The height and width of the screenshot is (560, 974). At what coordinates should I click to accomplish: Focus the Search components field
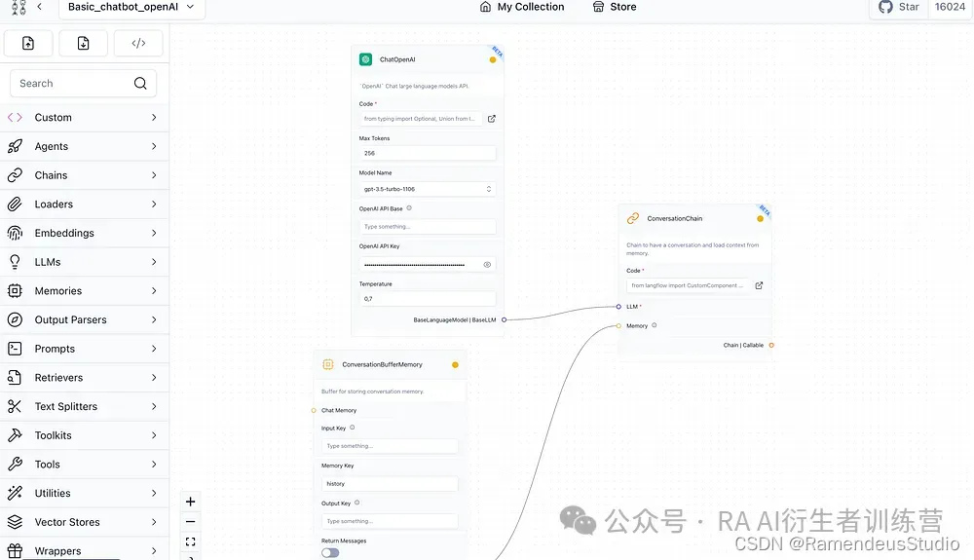pyautogui.click(x=83, y=83)
